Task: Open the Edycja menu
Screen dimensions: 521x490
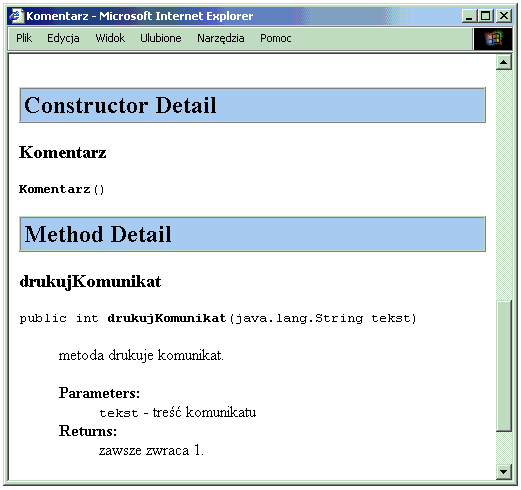Action: click(x=63, y=38)
